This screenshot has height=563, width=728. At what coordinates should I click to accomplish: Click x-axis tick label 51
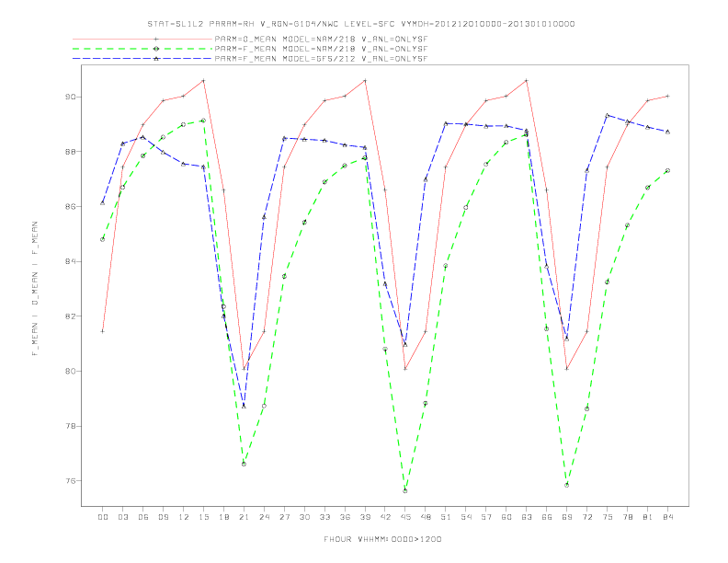[446, 517]
